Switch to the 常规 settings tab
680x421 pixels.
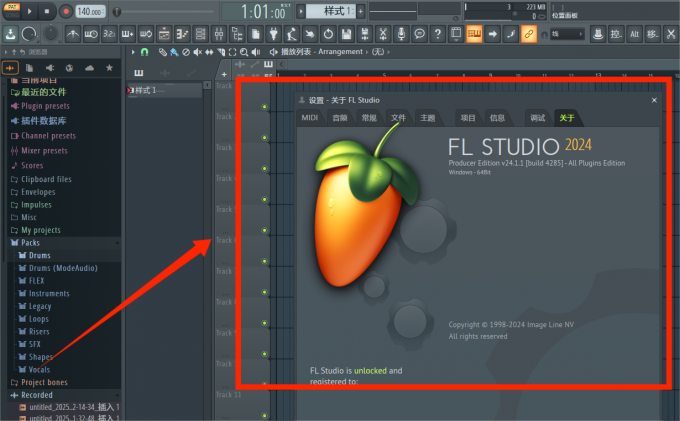click(369, 118)
